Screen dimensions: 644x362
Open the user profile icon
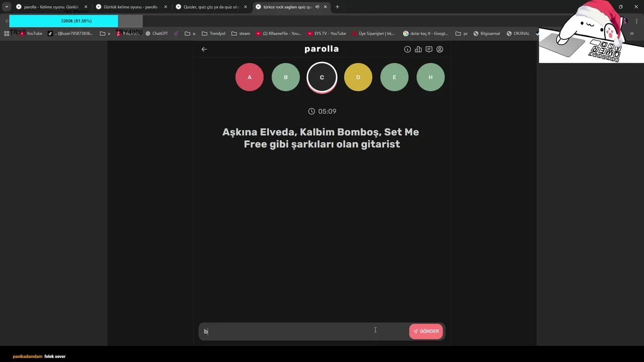(440, 49)
